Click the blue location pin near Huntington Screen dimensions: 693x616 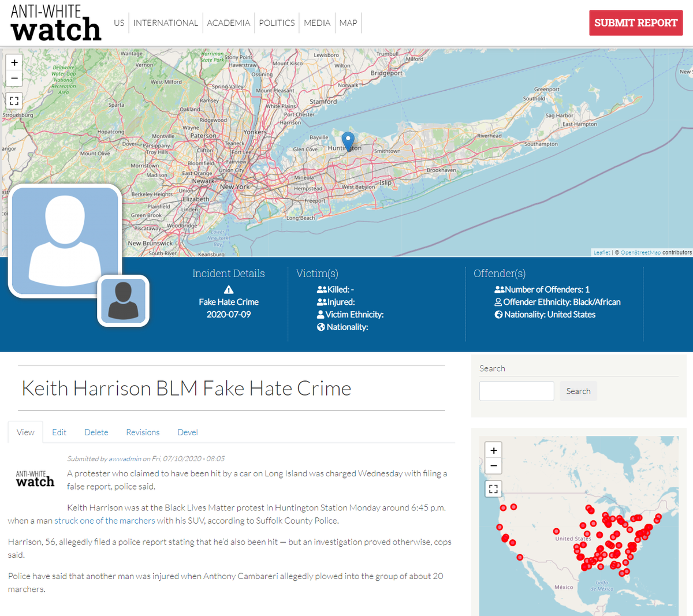pyautogui.click(x=348, y=141)
